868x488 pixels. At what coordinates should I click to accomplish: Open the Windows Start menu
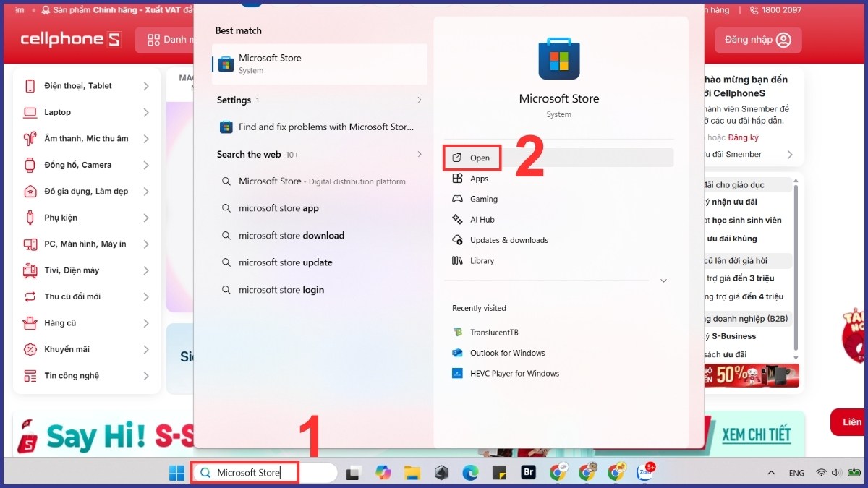(x=176, y=473)
